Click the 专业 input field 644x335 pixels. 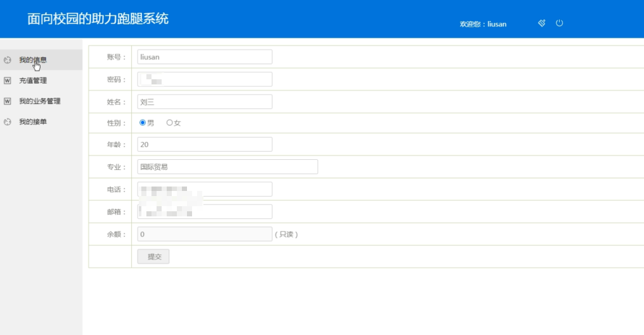pos(228,166)
